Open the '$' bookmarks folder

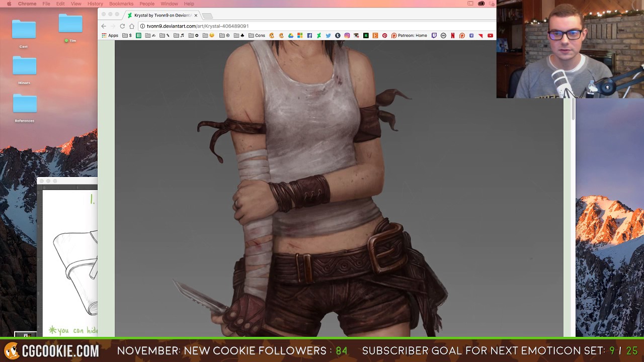click(127, 36)
